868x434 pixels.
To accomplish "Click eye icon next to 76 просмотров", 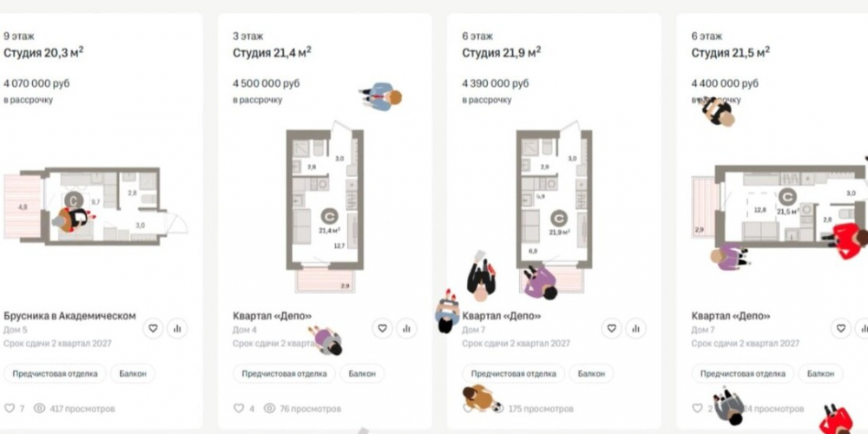I will (x=269, y=409).
